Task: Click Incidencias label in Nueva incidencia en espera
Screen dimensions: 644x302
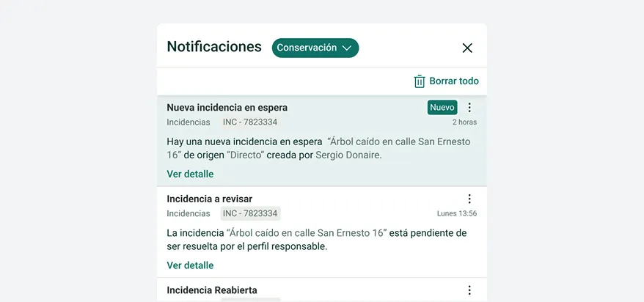Action: 189,122
